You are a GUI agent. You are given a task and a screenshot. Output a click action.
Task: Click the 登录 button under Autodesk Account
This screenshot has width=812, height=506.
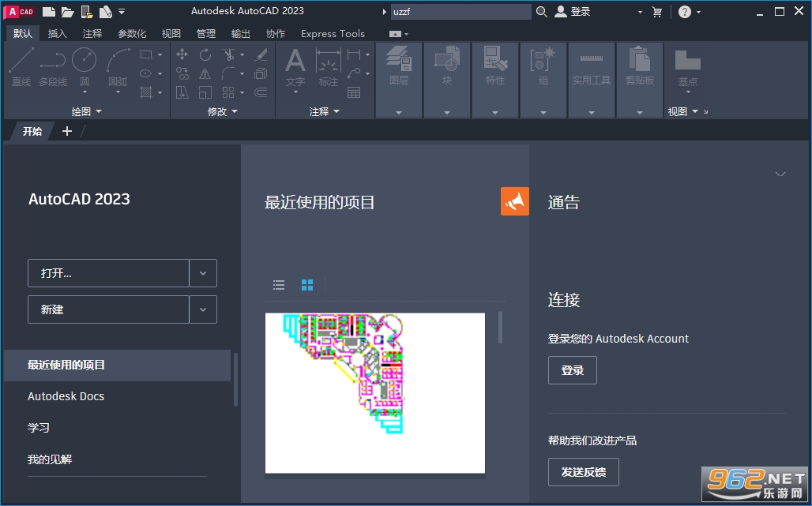(572, 370)
